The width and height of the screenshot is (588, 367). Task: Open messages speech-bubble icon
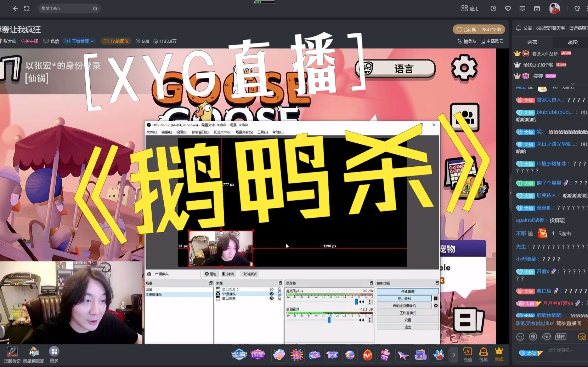[x=522, y=8]
